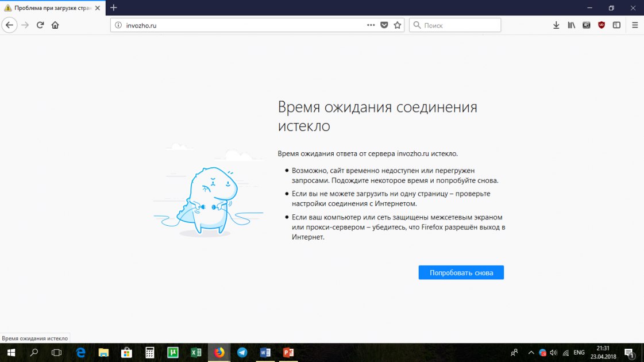Click the forward navigation arrow
Viewport: 644px width, 362px height.
pyautogui.click(x=25, y=25)
